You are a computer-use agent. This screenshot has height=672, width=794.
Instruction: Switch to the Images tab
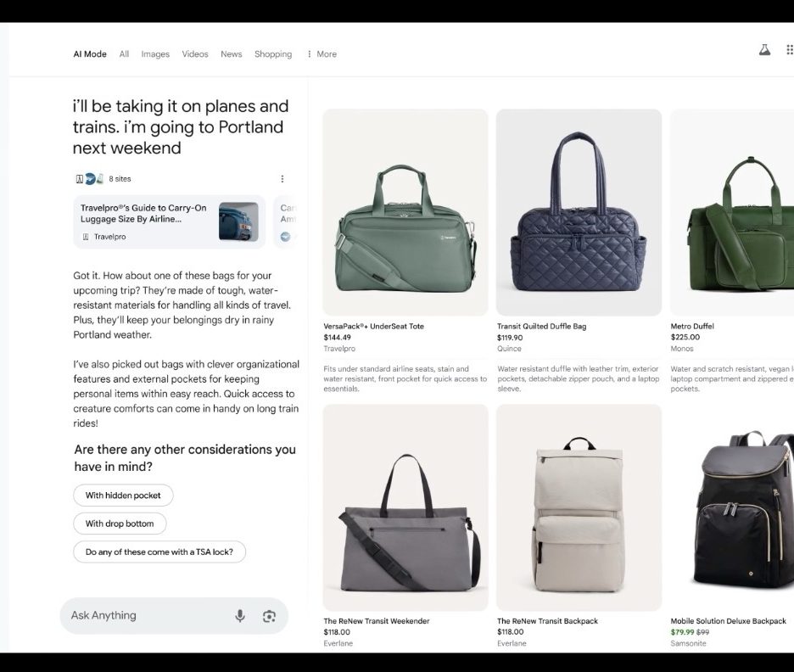tap(155, 54)
